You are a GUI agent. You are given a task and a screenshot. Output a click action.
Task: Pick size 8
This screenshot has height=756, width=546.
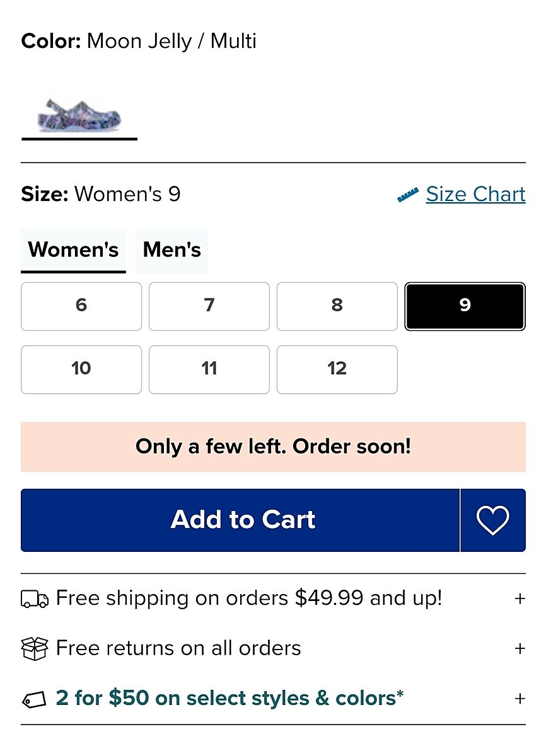(337, 306)
